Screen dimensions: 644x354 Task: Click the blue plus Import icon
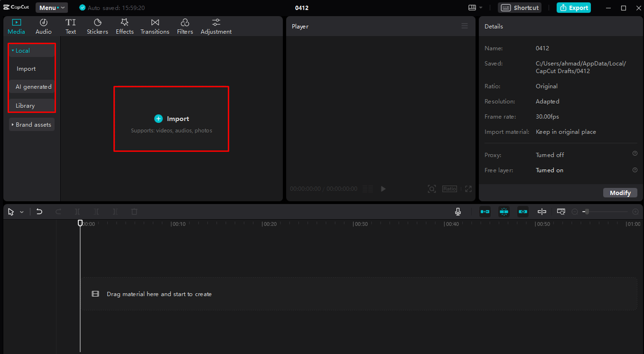158,119
